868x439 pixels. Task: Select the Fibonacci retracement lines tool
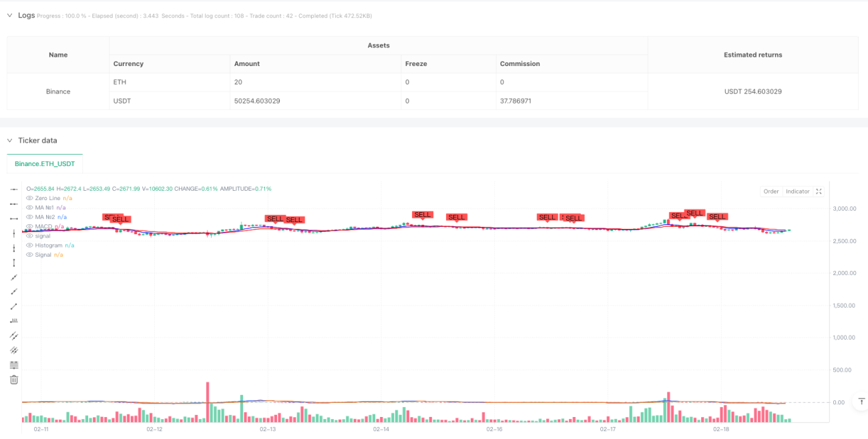pyautogui.click(x=14, y=365)
